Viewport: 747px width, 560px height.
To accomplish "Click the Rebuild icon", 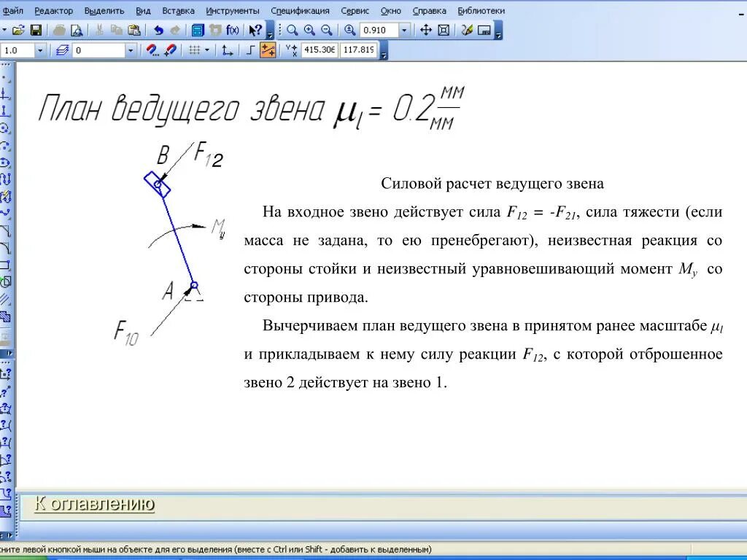I will [484, 31].
